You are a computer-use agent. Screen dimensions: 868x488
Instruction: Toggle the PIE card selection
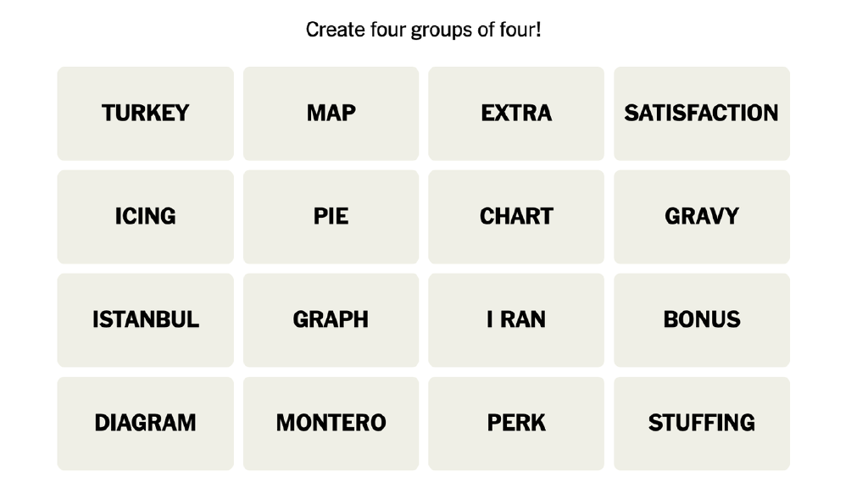331,217
